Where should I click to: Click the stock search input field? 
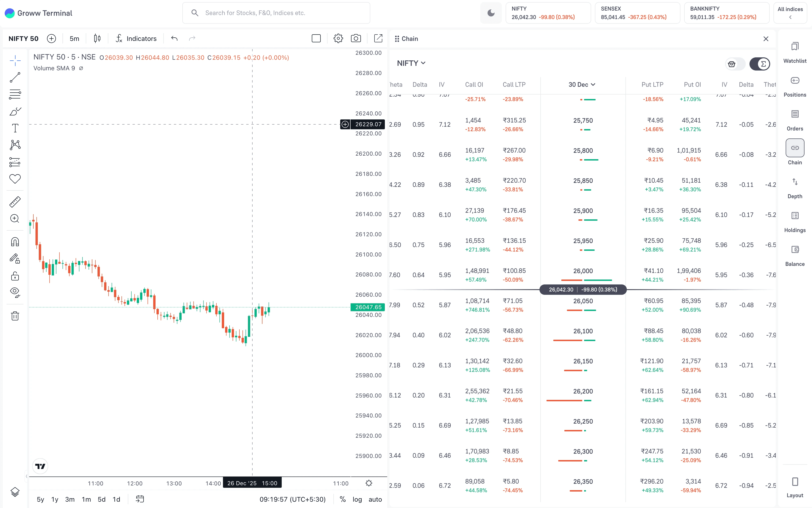click(x=276, y=13)
